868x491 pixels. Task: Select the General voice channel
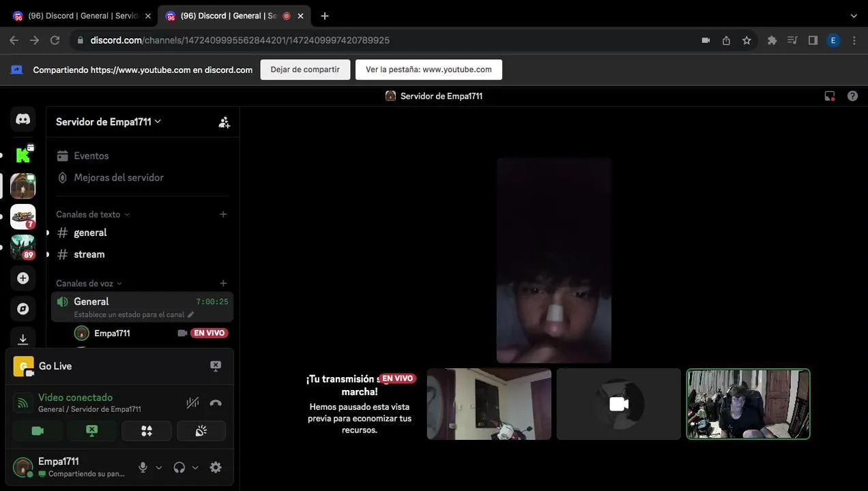[142, 307]
